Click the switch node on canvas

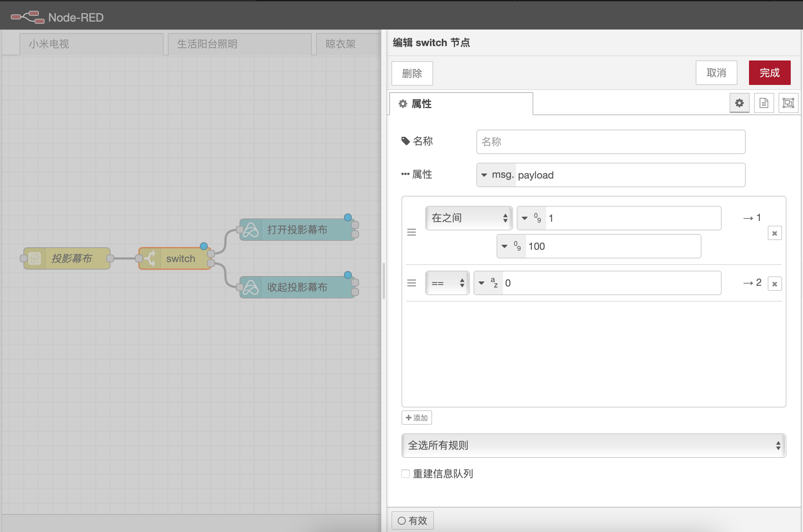pos(175,258)
